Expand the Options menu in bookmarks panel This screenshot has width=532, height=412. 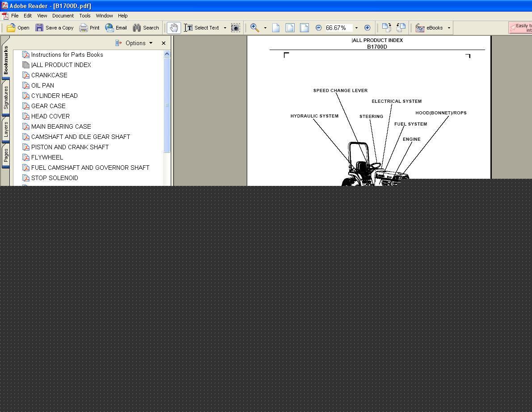[134, 43]
